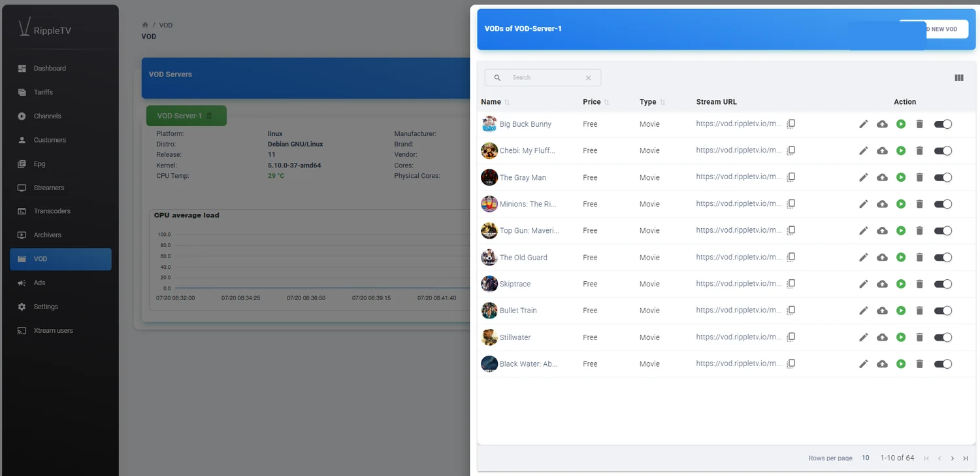980x476 pixels.
Task: Open Transcoders in sidebar
Action: click(61, 211)
